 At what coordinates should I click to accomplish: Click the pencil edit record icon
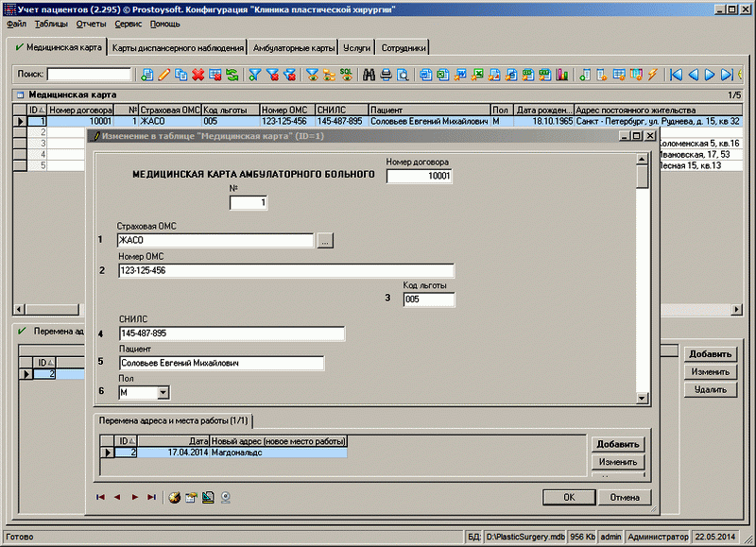click(163, 75)
